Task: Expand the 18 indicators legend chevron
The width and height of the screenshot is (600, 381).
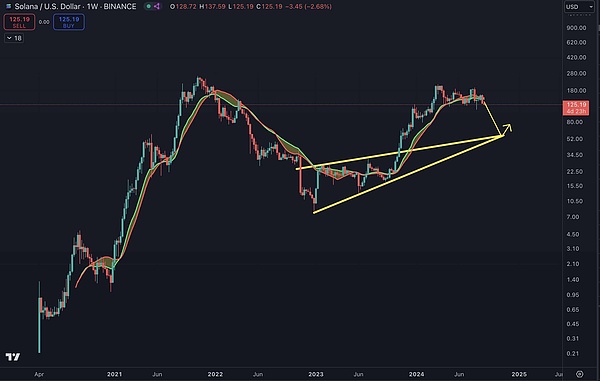Action: pos(10,38)
